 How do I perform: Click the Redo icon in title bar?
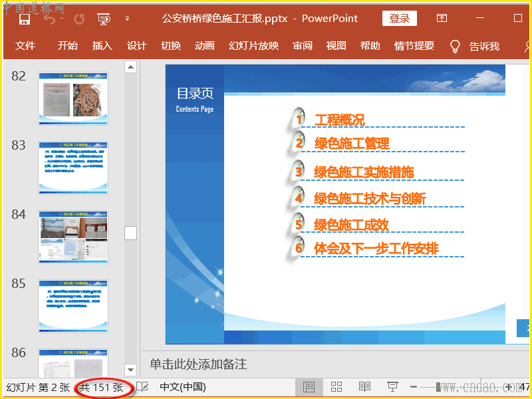pyautogui.click(x=79, y=19)
